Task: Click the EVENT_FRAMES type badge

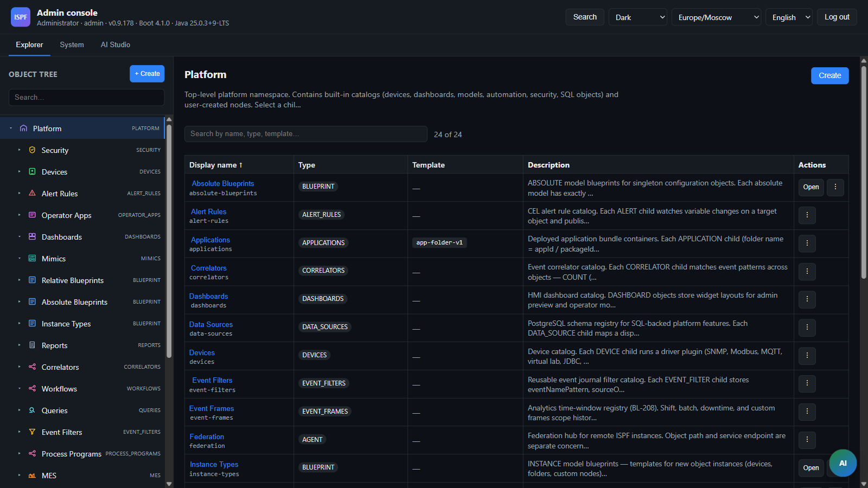Action: (x=325, y=412)
